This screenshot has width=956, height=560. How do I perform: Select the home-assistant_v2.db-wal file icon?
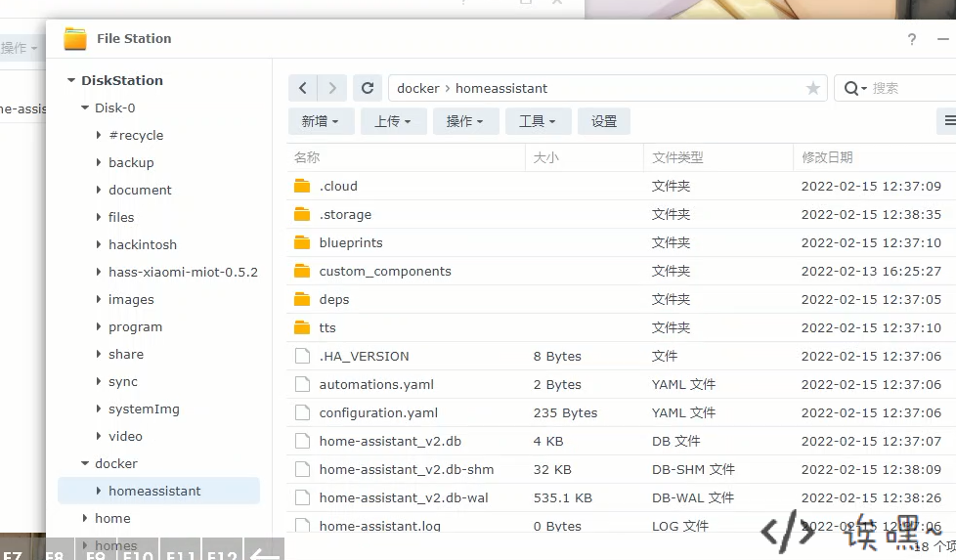[x=302, y=497]
